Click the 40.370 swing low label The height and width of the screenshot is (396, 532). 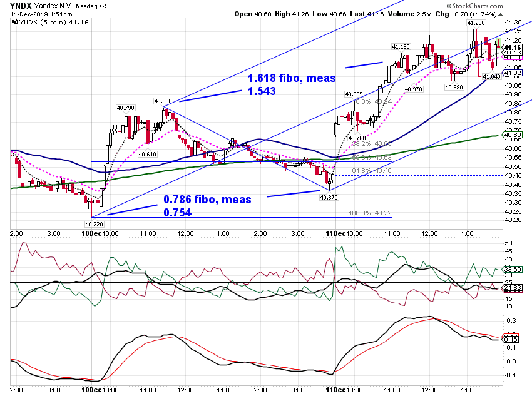coord(329,197)
